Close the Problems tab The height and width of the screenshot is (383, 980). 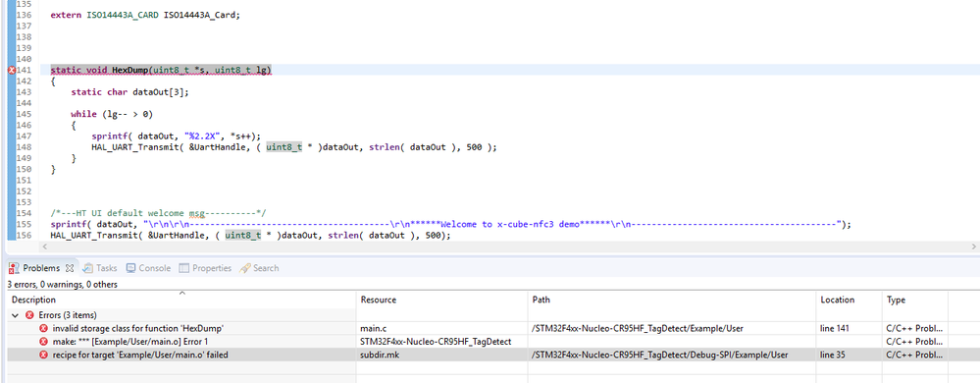70,268
